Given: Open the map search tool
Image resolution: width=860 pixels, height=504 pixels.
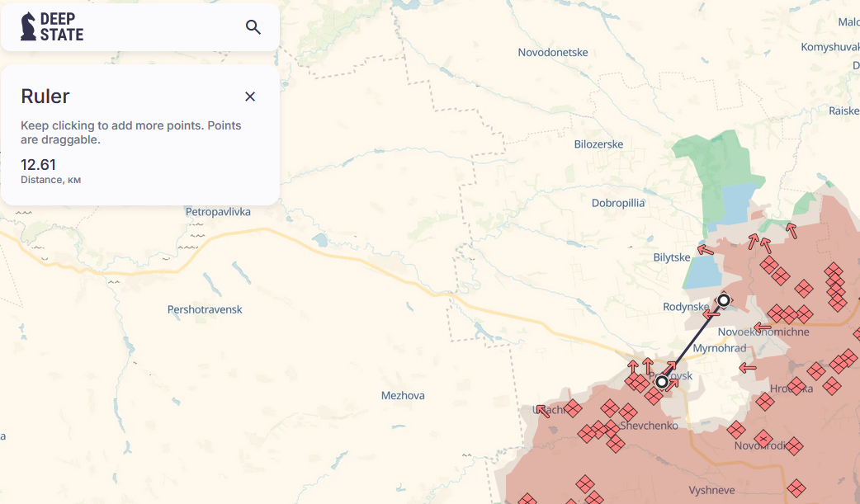Looking at the screenshot, I should tap(253, 27).
